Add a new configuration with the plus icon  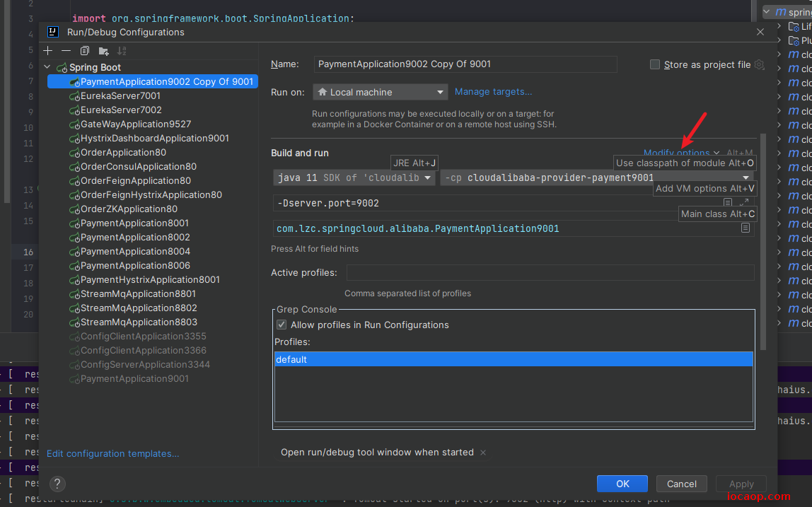pos(48,51)
